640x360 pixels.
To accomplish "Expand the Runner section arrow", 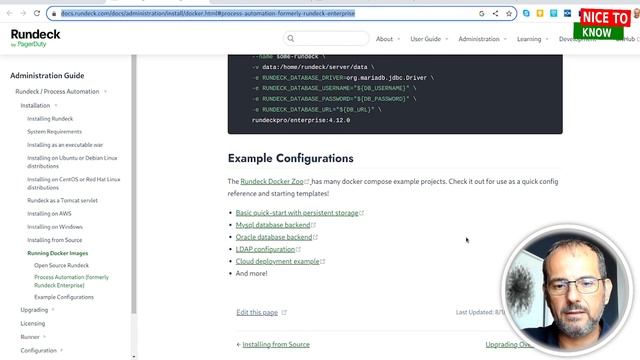I will tap(44, 337).
